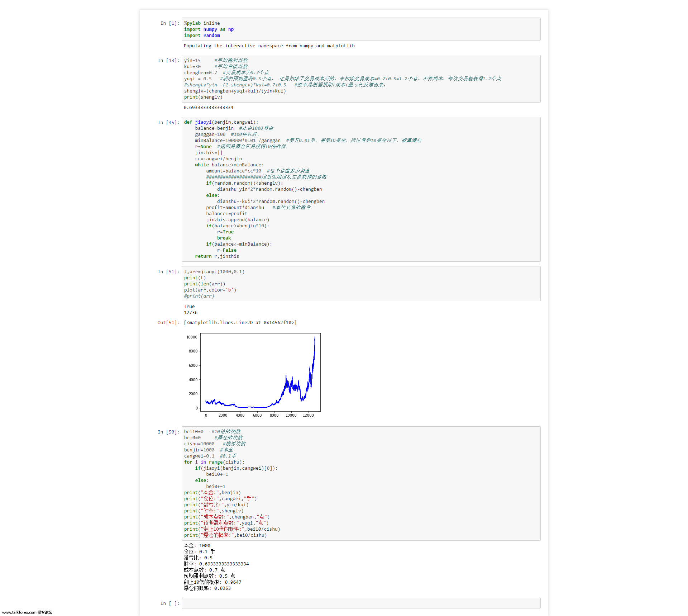Click the output line '本金: 1000'
The image size is (688, 616).
[197, 546]
